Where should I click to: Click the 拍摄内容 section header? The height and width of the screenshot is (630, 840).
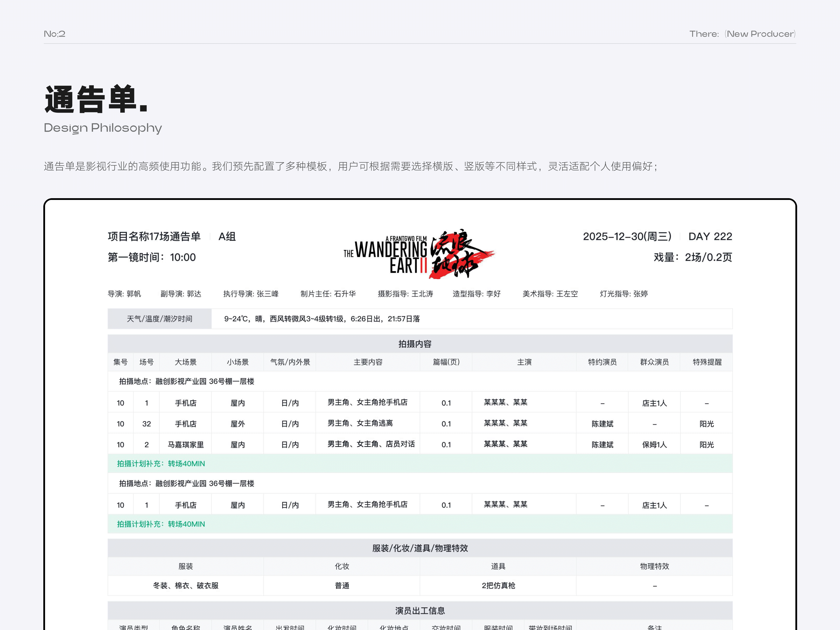coord(420,344)
